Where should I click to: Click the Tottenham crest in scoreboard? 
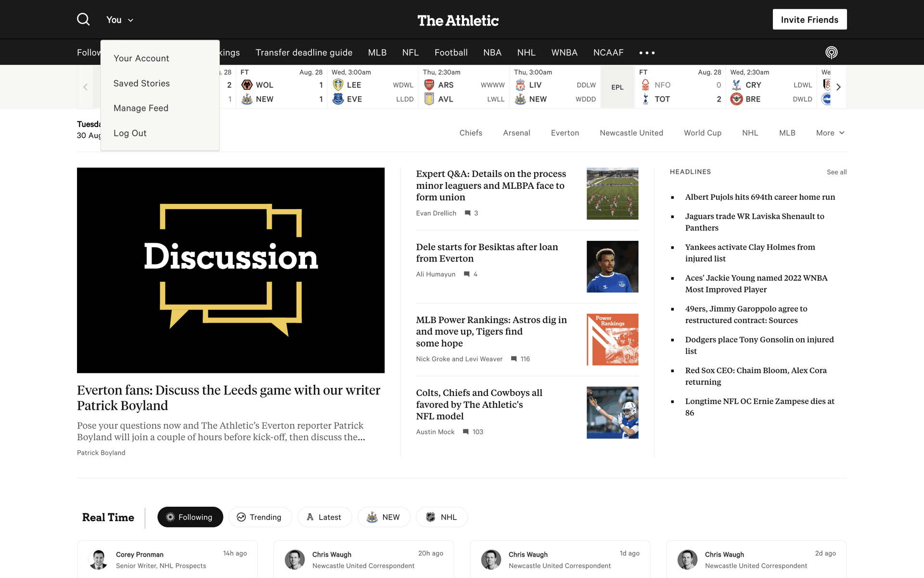[645, 99]
